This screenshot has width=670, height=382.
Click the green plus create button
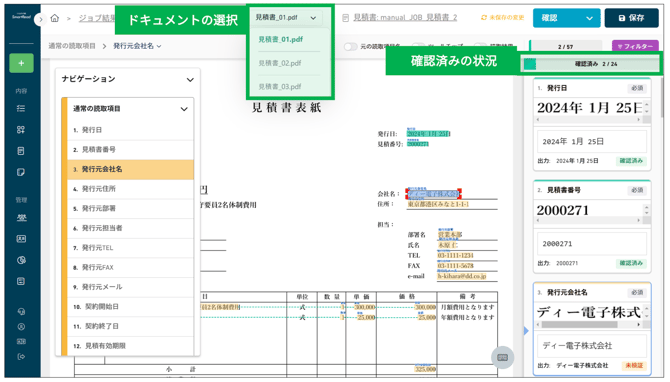[21, 63]
